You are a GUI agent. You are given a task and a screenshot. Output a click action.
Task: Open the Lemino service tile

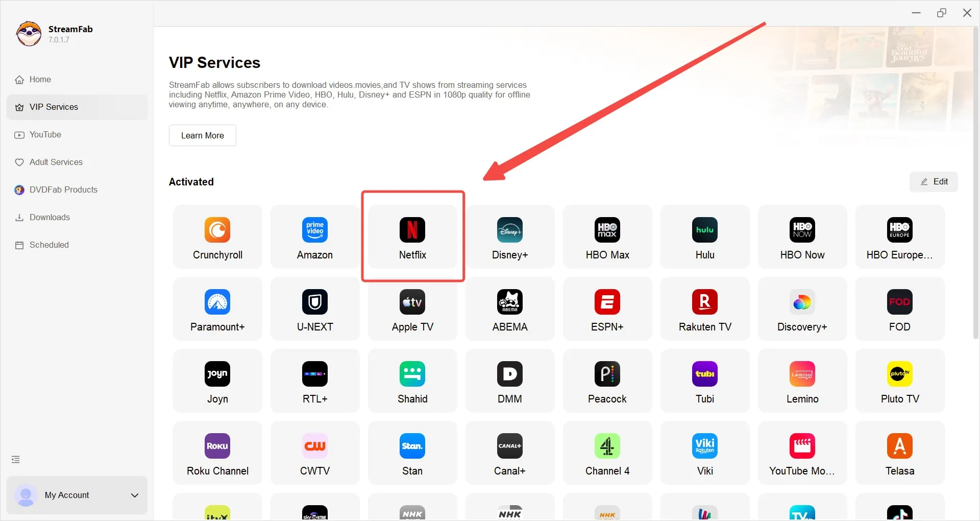(802, 381)
